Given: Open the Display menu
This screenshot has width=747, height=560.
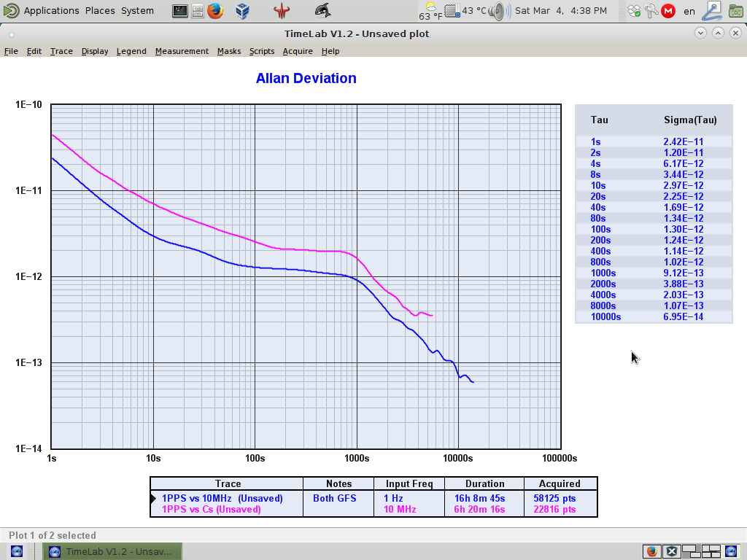Looking at the screenshot, I should (x=95, y=51).
